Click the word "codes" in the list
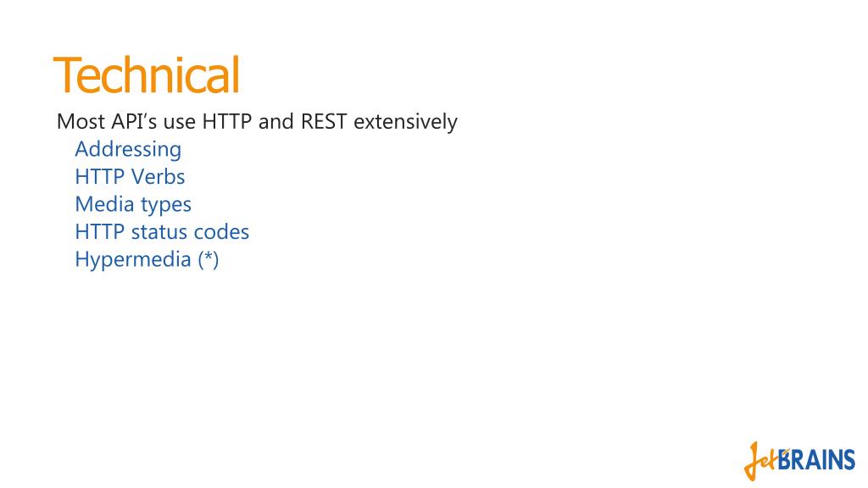This screenshot has height=488, width=868. tap(221, 231)
